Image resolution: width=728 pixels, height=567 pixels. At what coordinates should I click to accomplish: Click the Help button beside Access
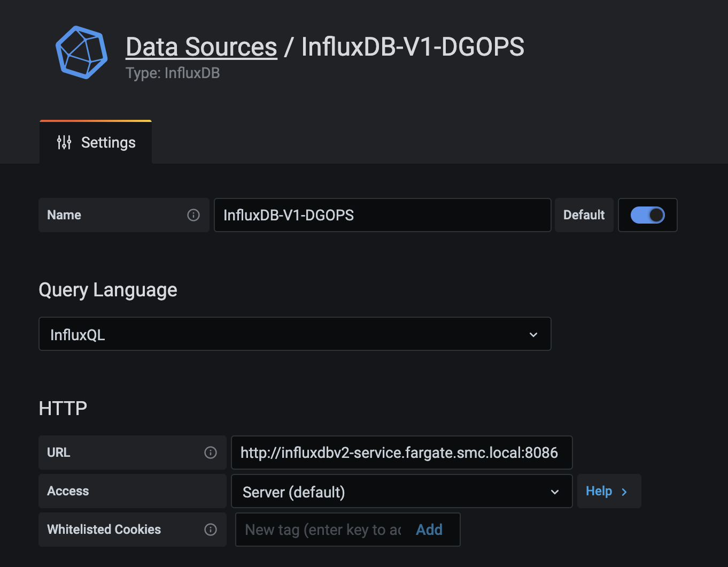tap(609, 491)
